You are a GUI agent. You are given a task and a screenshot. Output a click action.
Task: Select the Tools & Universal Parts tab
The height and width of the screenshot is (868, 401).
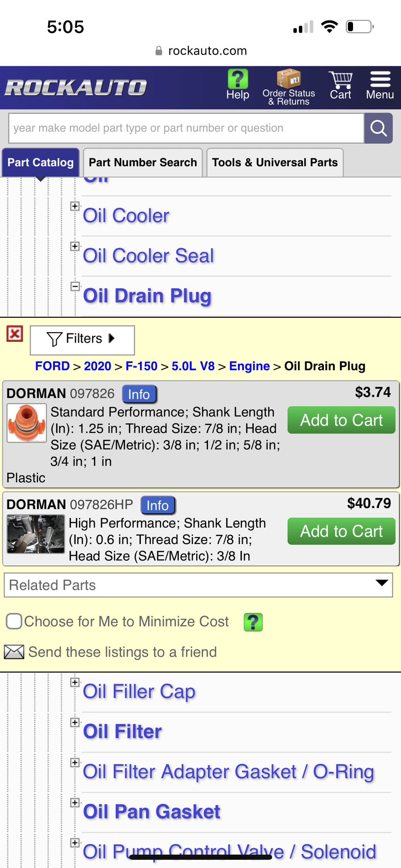point(275,162)
